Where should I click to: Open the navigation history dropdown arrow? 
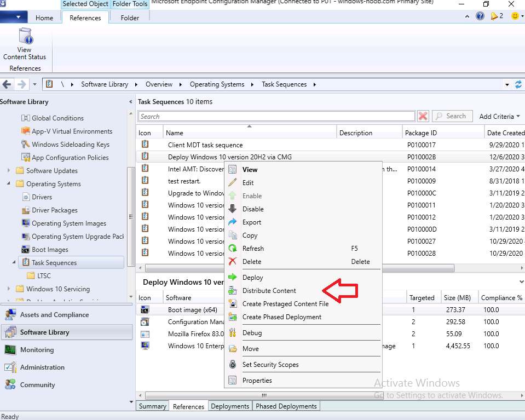(x=34, y=84)
